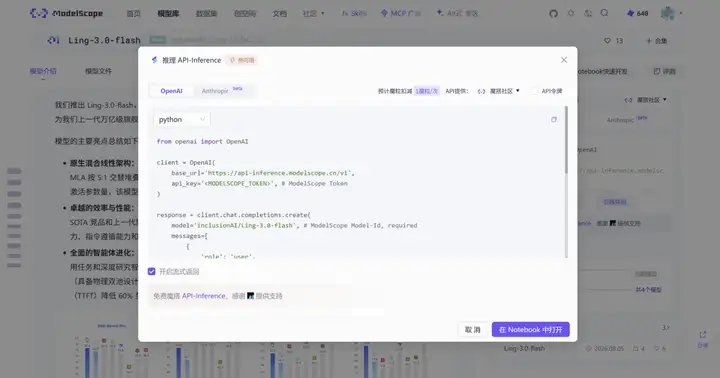The width and height of the screenshot is (720, 378).
Task: Click the small purple badge in the background right panel
Action: (614, 202)
